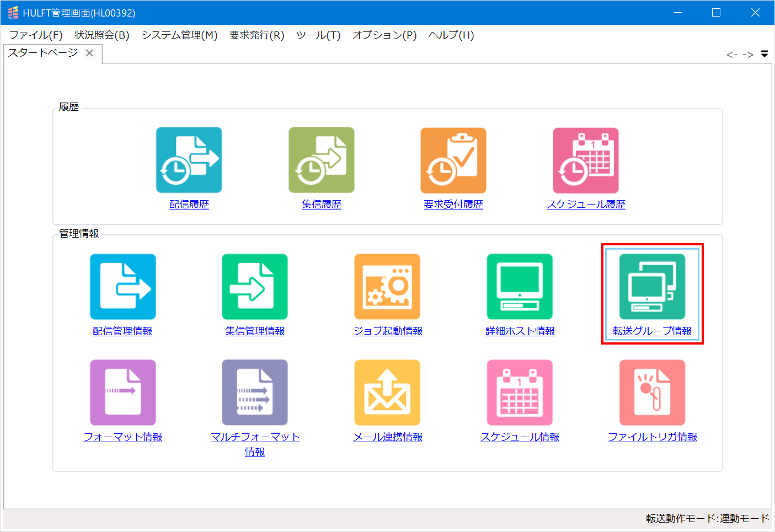Open 要求受付履歴 clipboard icon
This screenshot has height=532, width=775.
click(x=453, y=160)
